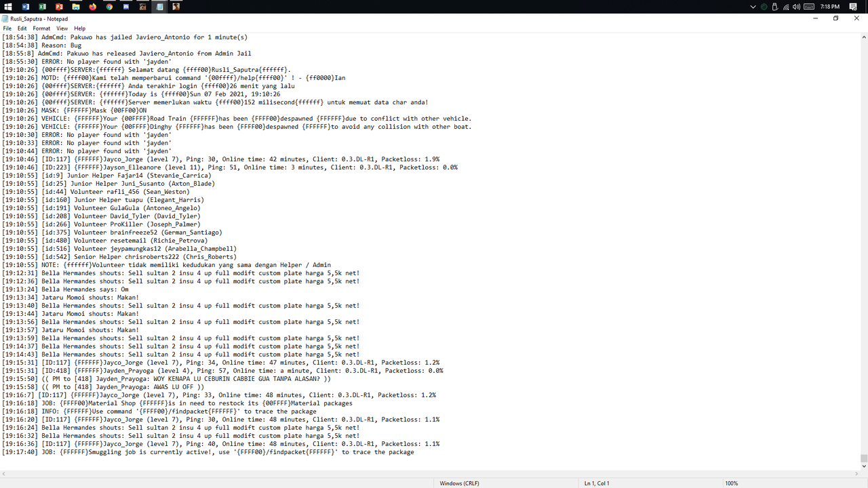The width and height of the screenshot is (868, 488).
Task: Click the green circle tray icon
Action: [764, 6]
